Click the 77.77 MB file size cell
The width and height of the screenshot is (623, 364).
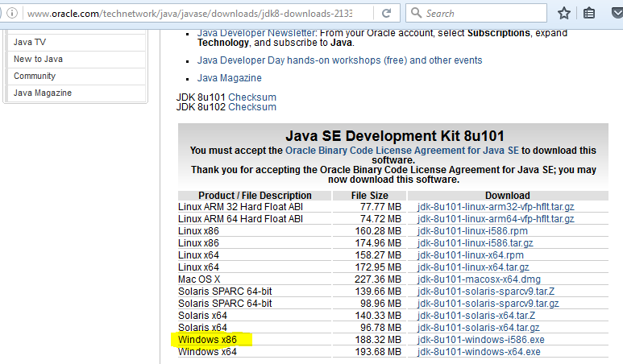(380, 207)
